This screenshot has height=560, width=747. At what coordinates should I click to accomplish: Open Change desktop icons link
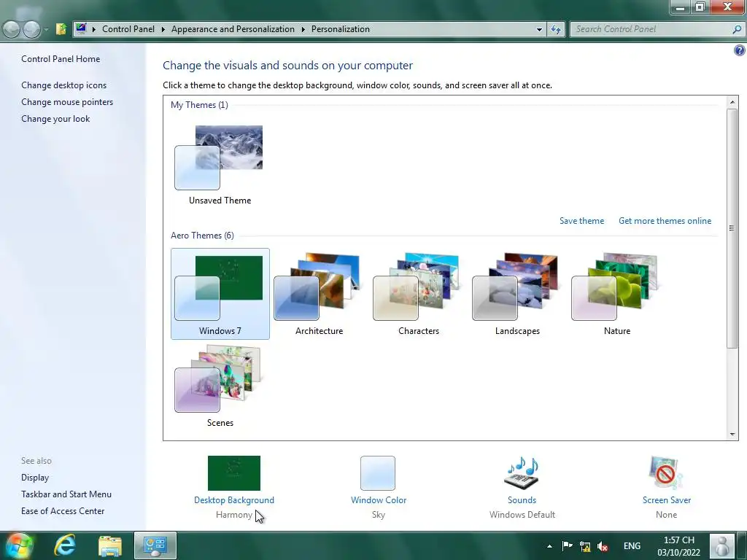coord(64,85)
